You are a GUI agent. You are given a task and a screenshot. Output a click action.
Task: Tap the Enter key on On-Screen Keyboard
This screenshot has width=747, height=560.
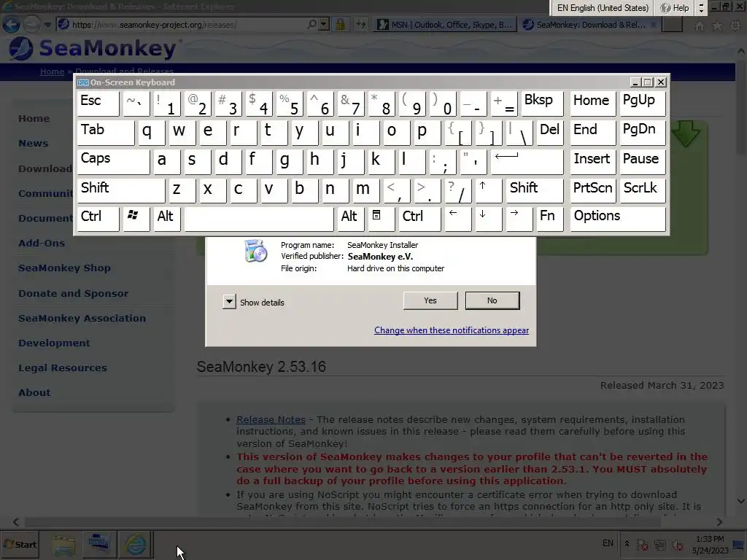(527, 162)
